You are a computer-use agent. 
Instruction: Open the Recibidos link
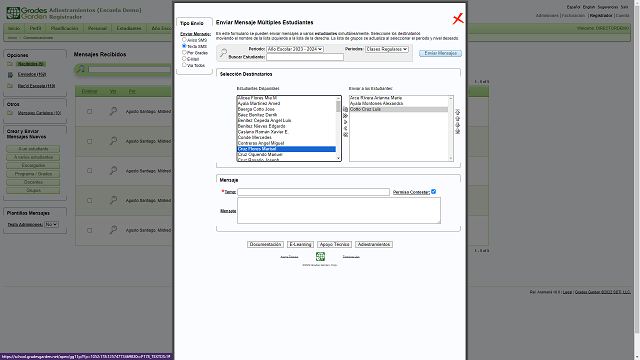tap(31, 64)
